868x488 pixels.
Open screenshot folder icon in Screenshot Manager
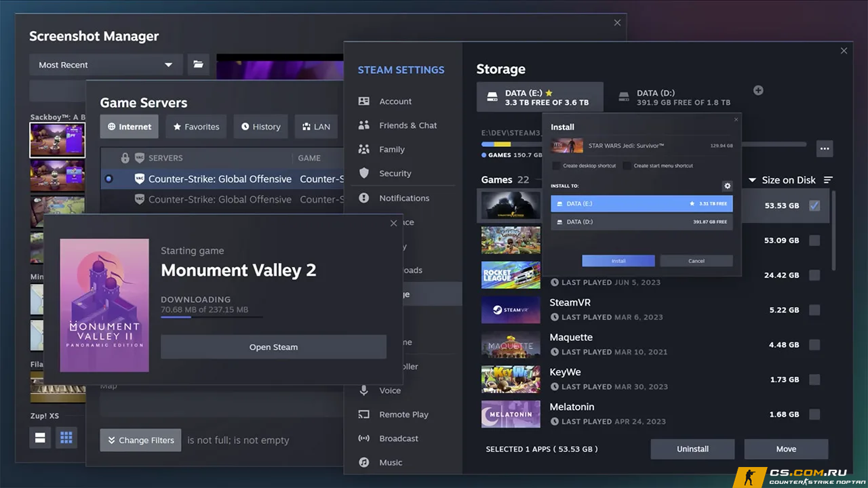point(198,64)
